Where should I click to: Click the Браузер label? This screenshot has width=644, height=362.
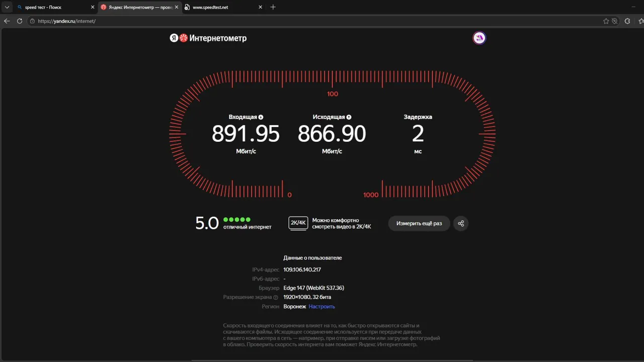270,288
